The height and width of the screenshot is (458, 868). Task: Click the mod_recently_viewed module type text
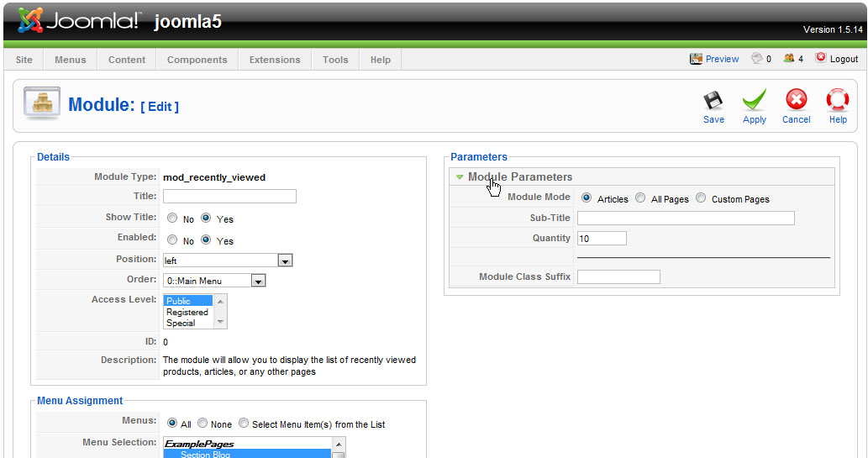(214, 177)
